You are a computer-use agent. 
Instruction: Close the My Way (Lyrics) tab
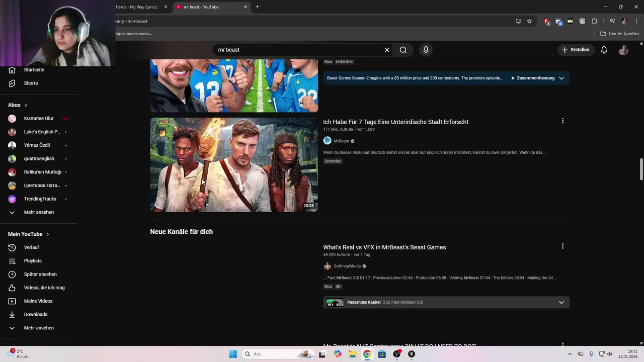click(166, 7)
